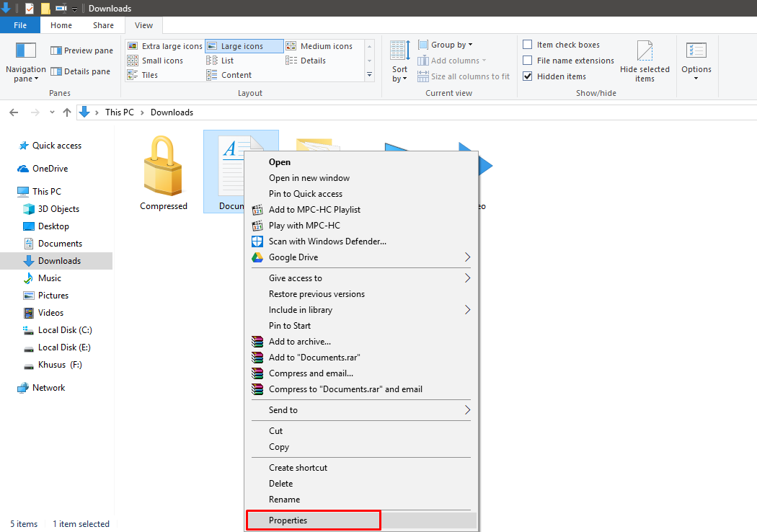Viewport: 757px width, 532px height.
Task: Switch layout to Tiles view
Action: click(x=143, y=75)
